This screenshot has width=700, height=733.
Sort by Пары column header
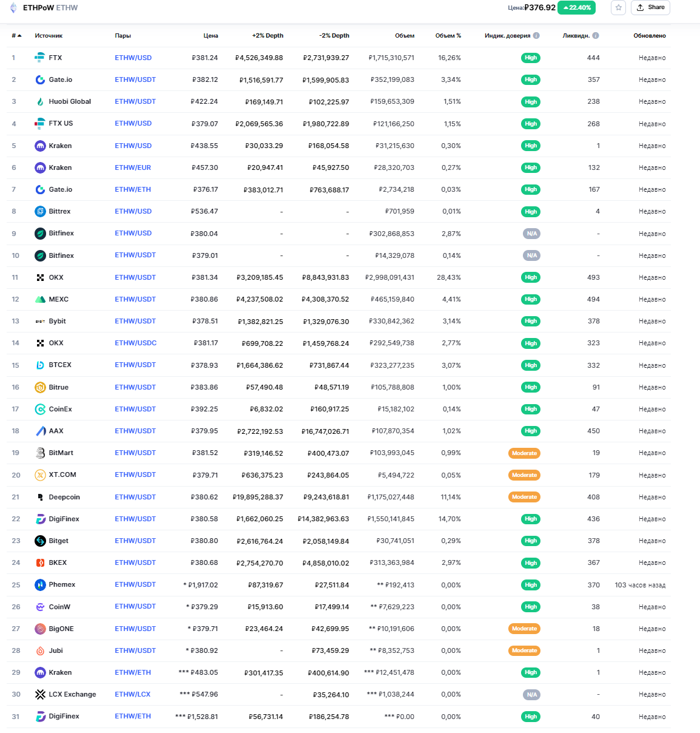point(123,36)
